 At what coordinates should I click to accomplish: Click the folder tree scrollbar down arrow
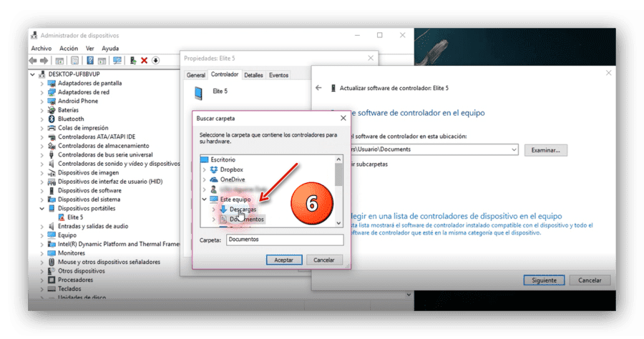click(338, 223)
